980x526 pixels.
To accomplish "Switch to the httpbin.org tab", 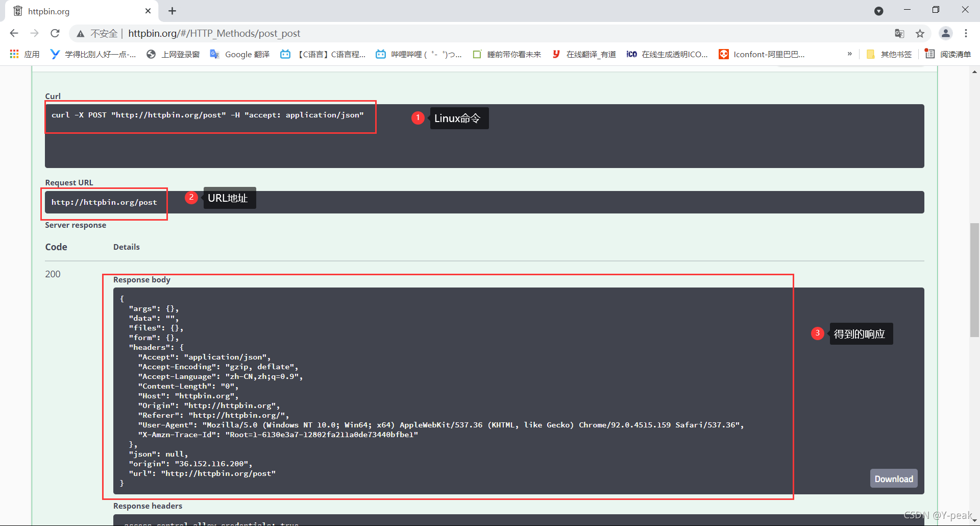I will click(x=77, y=11).
